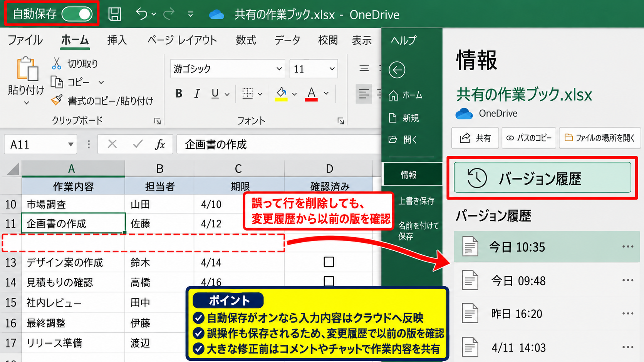Click the コピー copy icon
Screen dimensions: 644x362
pyautogui.click(x=57, y=82)
